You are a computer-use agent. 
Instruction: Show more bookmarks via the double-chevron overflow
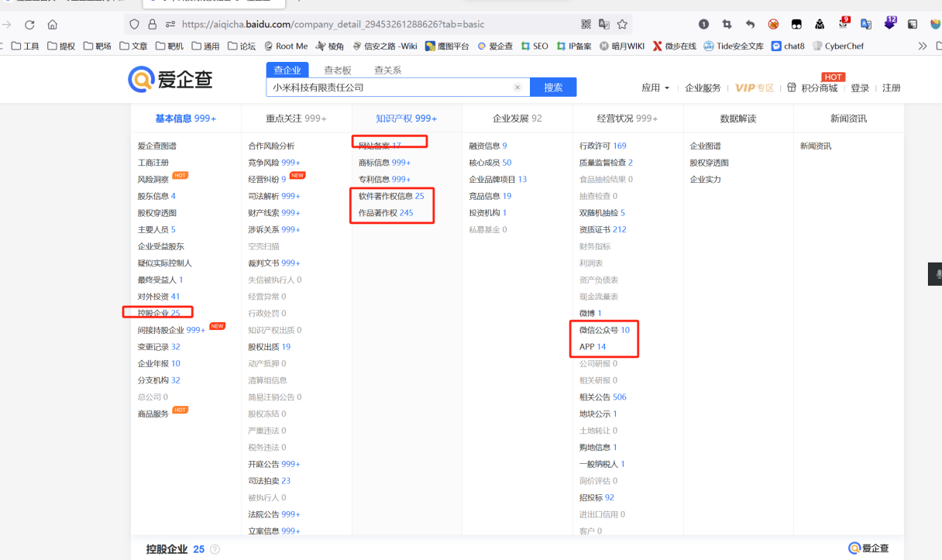click(x=923, y=46)
